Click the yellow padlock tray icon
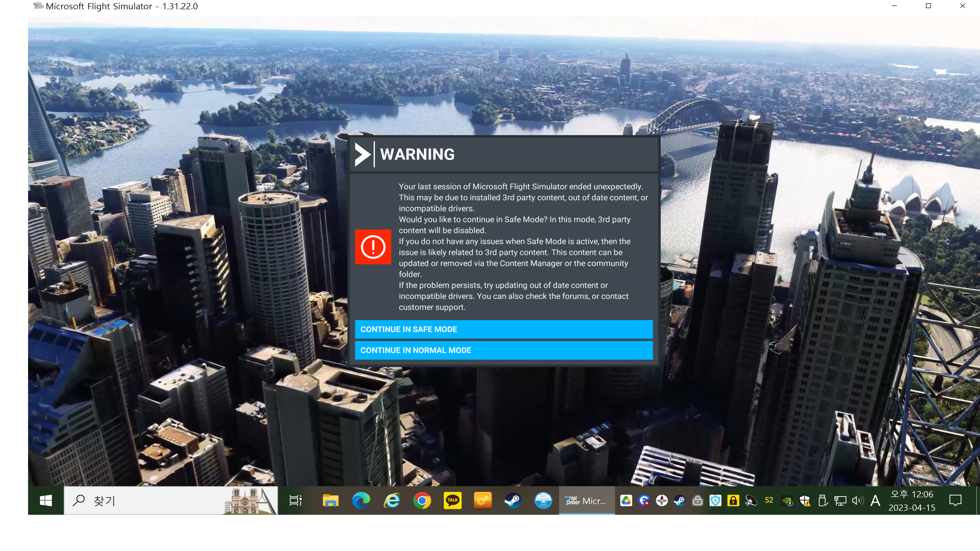The height and width of the screenshot is (551, 980). [733, 500]
